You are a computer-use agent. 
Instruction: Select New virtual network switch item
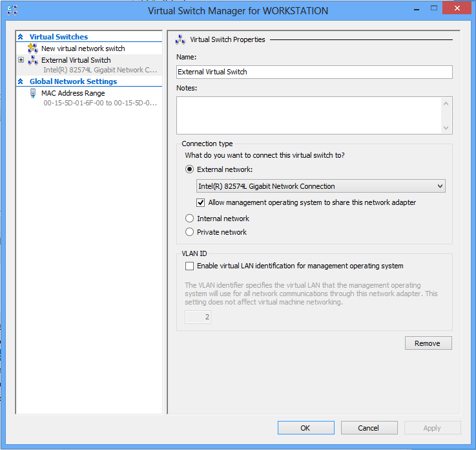pos(83,48)
